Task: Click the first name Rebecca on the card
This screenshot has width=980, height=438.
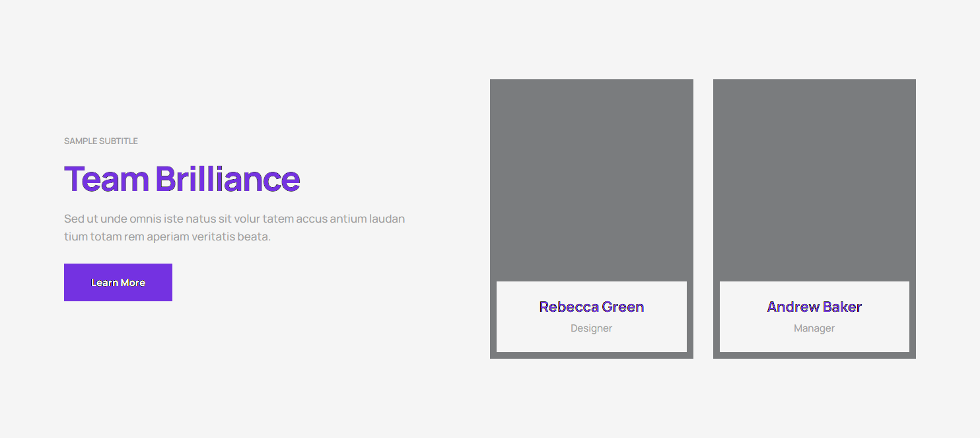Action: 569,307
